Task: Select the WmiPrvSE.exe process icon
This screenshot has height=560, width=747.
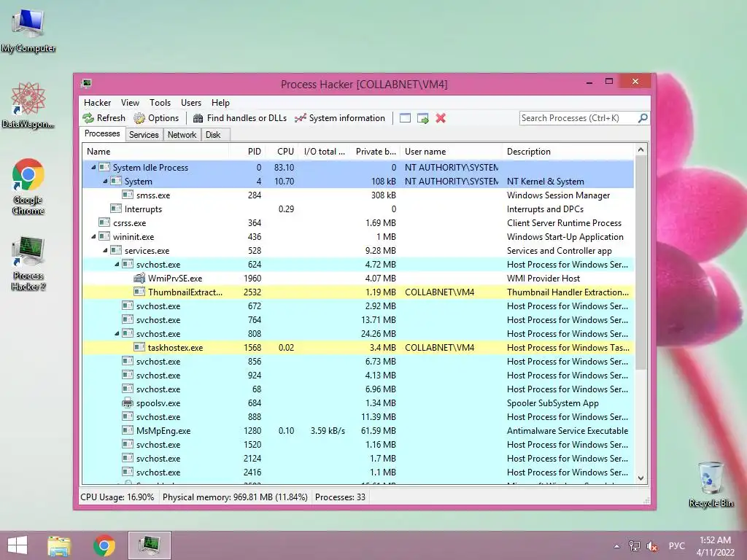Action: point(139,278)
